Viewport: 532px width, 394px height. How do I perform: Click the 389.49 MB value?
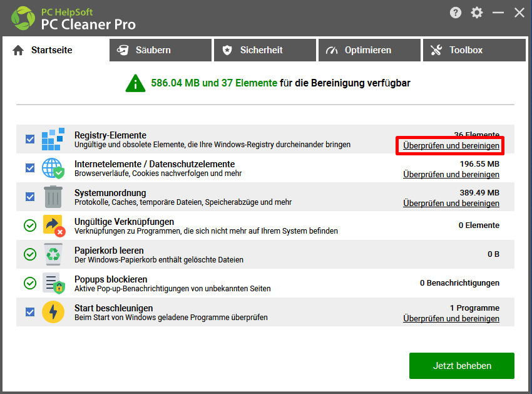point(479,193)
